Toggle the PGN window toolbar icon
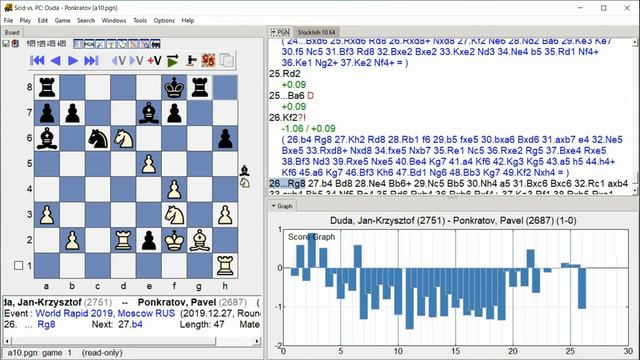This screenshot has width=640, height=360. pyautogui.click(x=89, y=44)
